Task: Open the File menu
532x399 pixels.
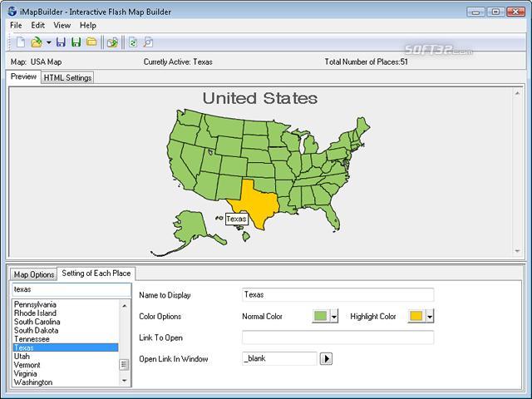Action: (16, 25)
